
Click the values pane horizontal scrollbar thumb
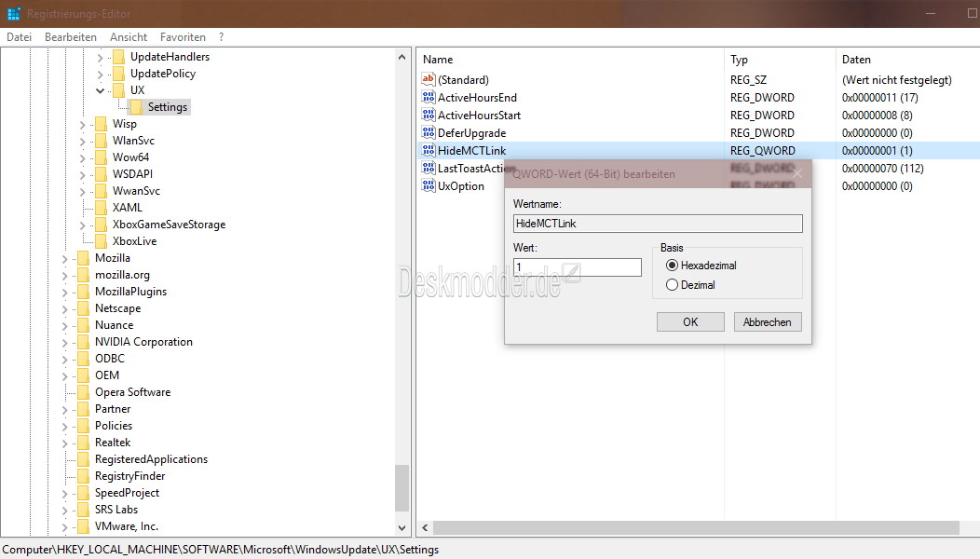pyautogui.click(x=696, y=527)
